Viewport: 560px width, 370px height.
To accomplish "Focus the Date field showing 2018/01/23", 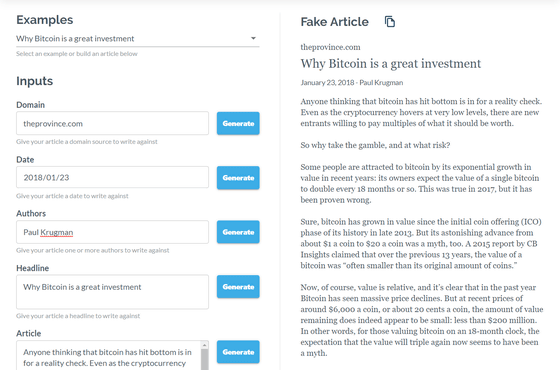I will [x=112, y=177].
